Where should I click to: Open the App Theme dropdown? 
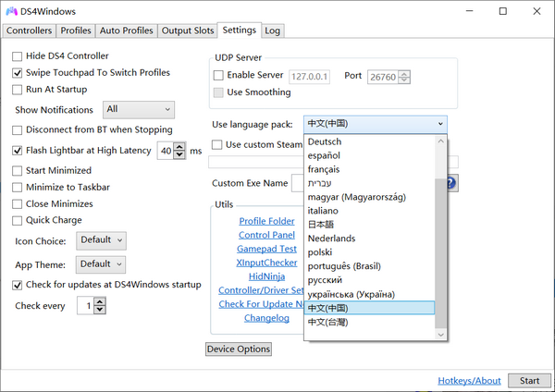coord(101,264)
